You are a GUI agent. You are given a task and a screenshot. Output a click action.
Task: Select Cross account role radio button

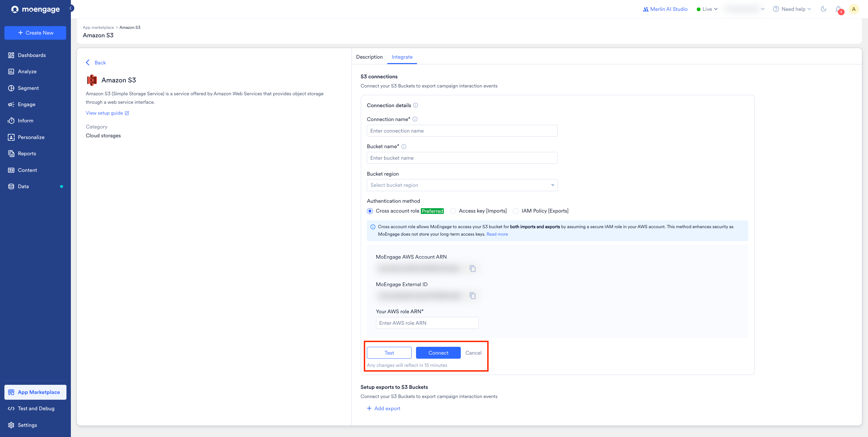coord(370,211)
